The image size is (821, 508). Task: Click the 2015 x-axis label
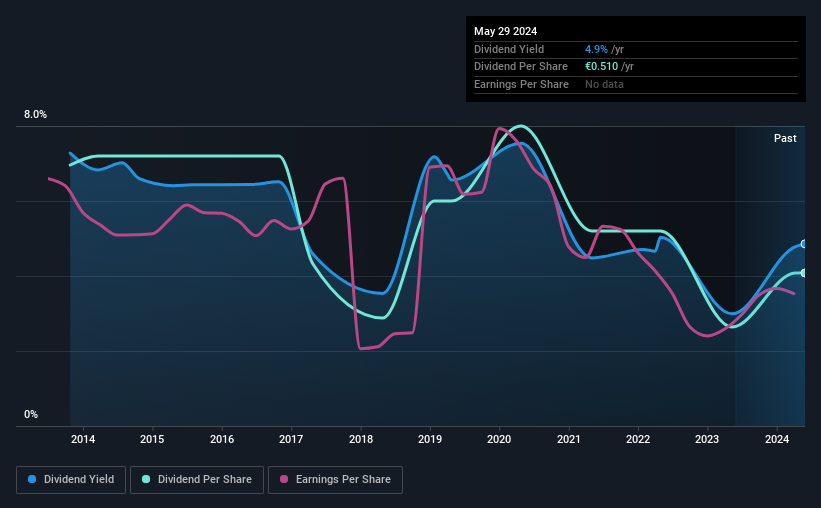coord(152,439)
